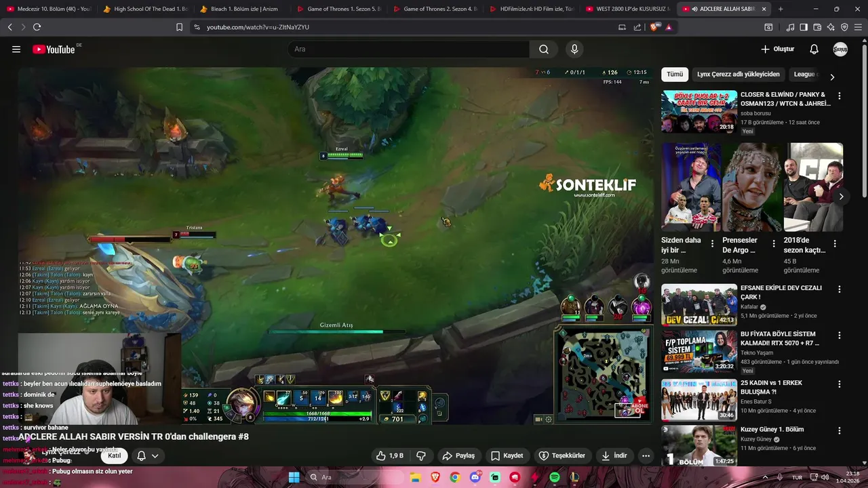Bookmark this page icon in address bar

(x=179, y=27)
